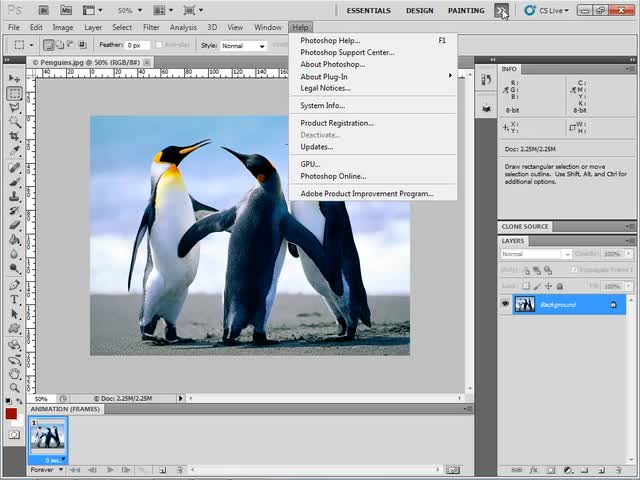Create a new layer in the Layers panel
Screen dimensions: 640x480
pyautogui.click(x=602, y=470)
